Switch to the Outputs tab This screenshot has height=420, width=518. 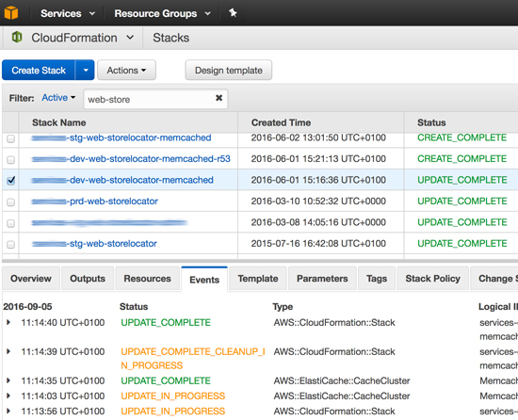88,279
